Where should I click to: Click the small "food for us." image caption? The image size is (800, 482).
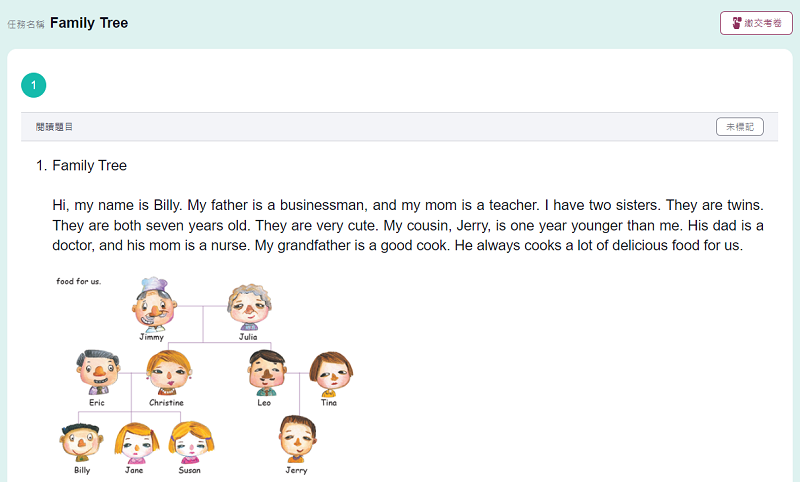point(78,281)
